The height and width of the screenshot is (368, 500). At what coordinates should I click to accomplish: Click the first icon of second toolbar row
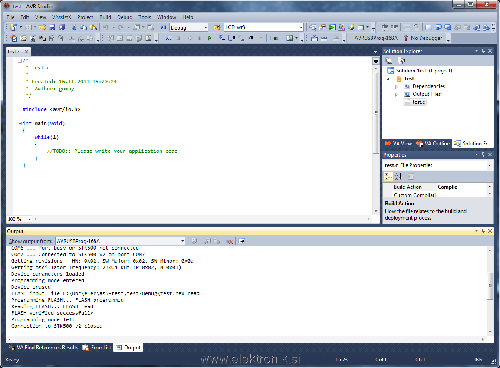(x=14, y=38)
